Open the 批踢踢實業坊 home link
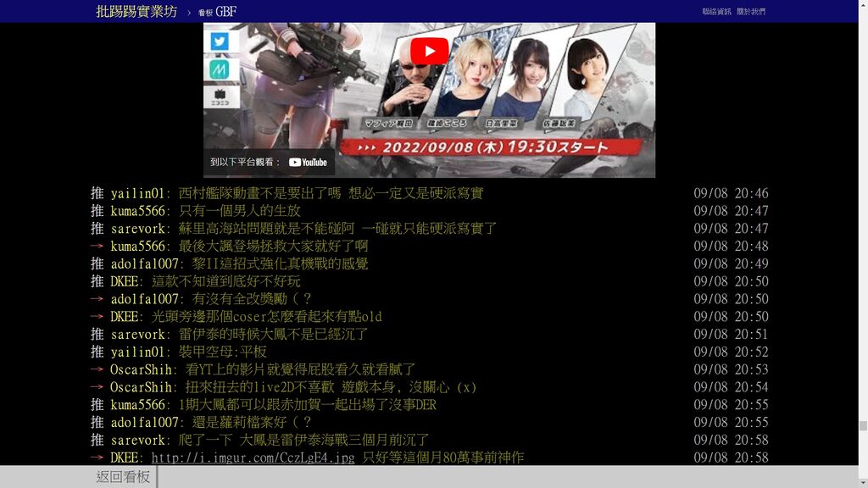Screen dimensions: 868x488 pos(136,11)
